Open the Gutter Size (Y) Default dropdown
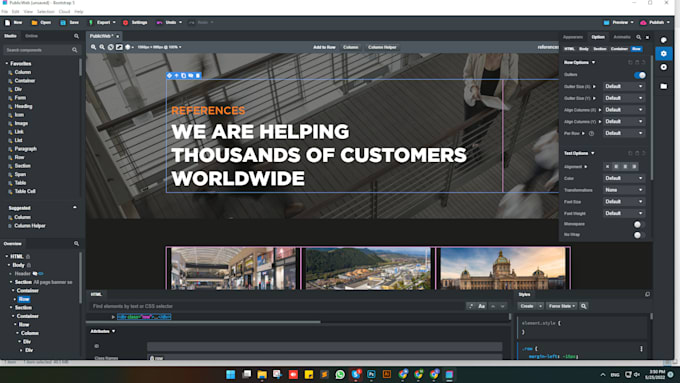The width and height of the screenshot is (680, 383). click(x=624, y=98)
